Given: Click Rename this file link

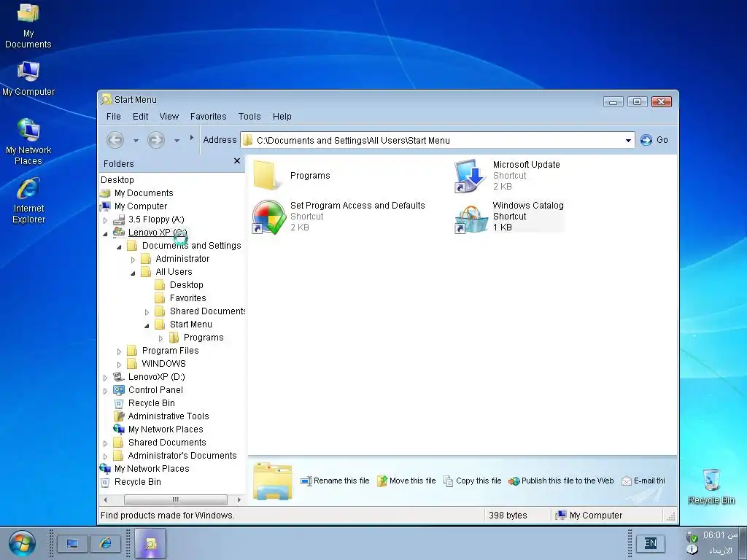Looking at the screenshot, I should coord(336,481).
